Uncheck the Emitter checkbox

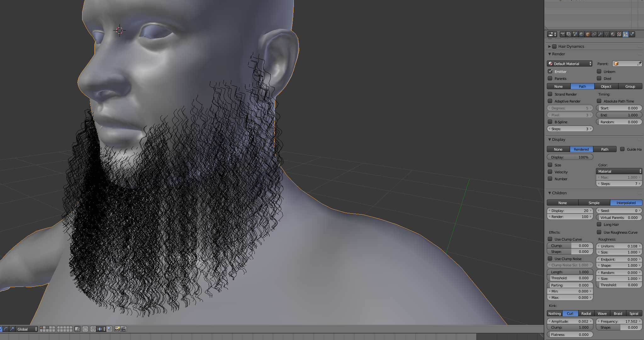point(550,71)
